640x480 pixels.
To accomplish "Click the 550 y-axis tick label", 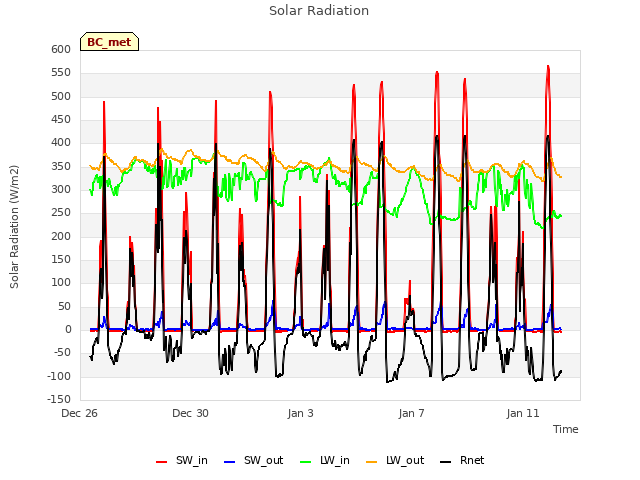I will coord(61,73).
